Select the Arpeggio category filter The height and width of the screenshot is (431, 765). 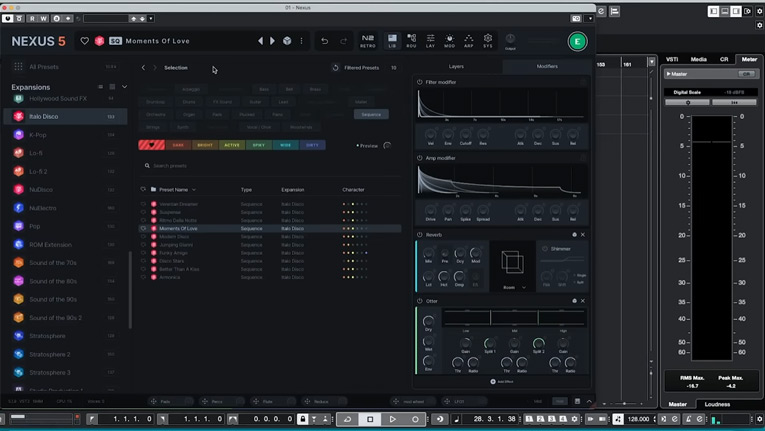point(191,89)
